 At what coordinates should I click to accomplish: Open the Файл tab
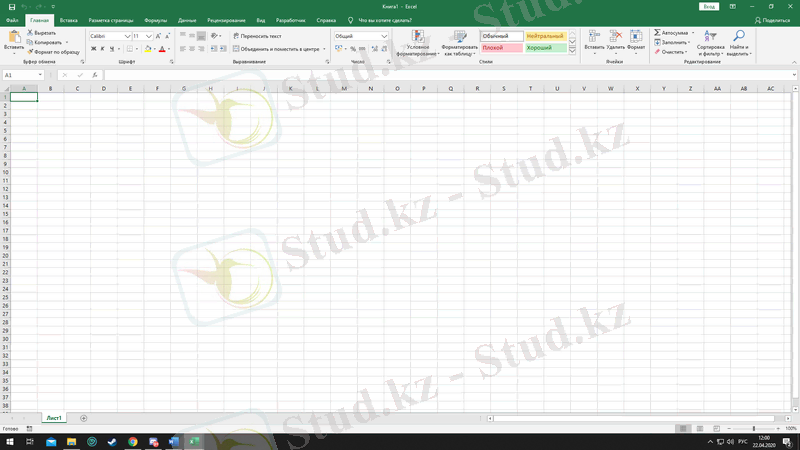[12, 20]
